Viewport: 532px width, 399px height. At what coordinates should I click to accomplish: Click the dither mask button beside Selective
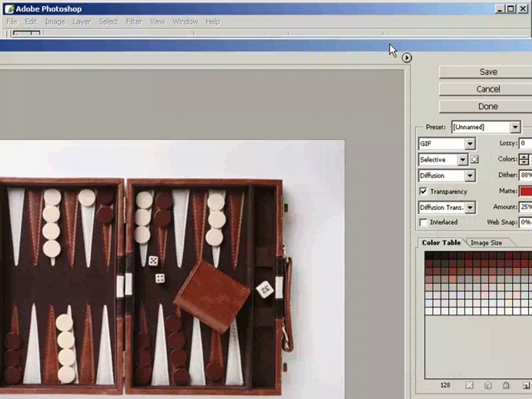(x=474, y=160)
